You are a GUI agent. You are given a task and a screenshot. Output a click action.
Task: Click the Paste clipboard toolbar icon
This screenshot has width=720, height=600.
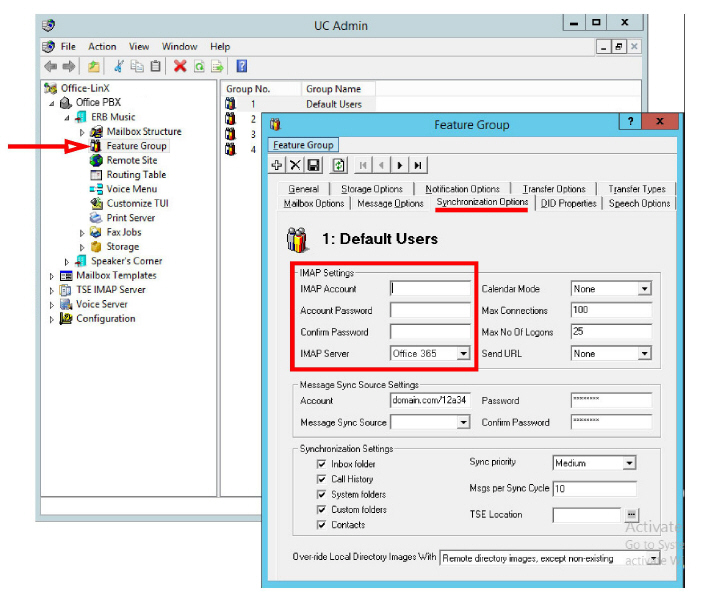coord(156,67)
